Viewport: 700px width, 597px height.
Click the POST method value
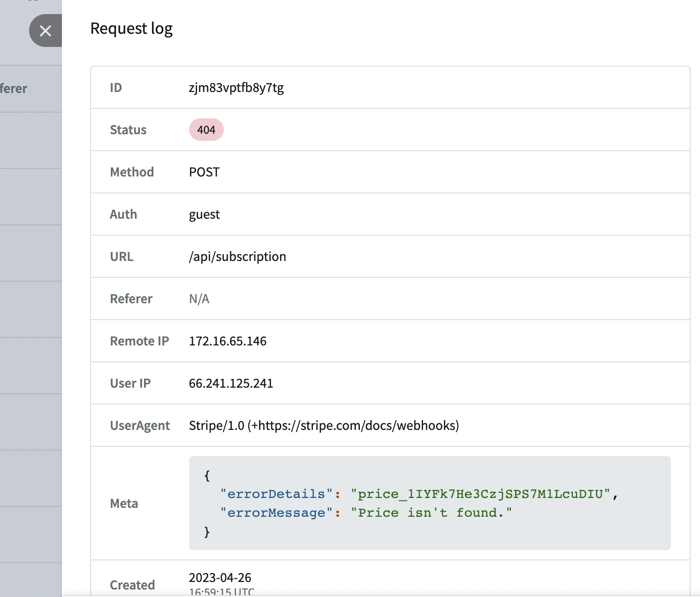coord(204,172)
